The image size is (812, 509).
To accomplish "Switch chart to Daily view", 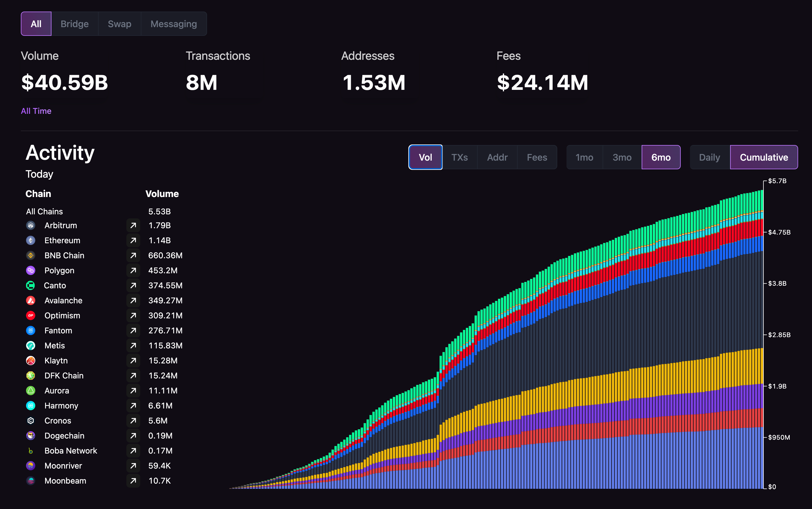I will 709,157.
